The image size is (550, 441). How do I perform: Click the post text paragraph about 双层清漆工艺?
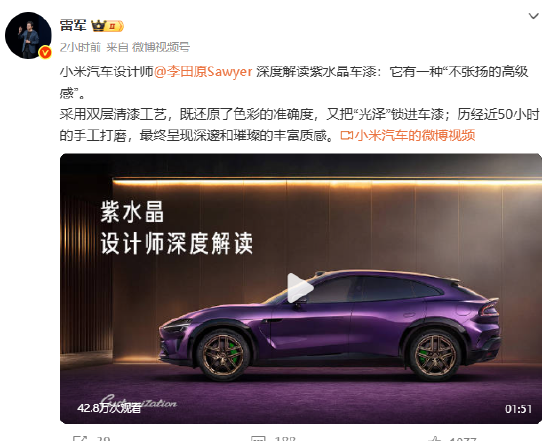299,125
